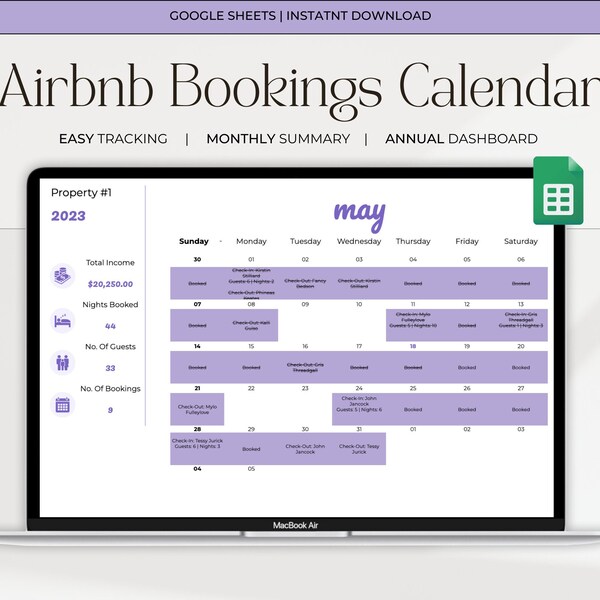Select the No. Of Guests value "33"
The height and width of the screenshot is (600, 600).
click(x=110, y=368)
